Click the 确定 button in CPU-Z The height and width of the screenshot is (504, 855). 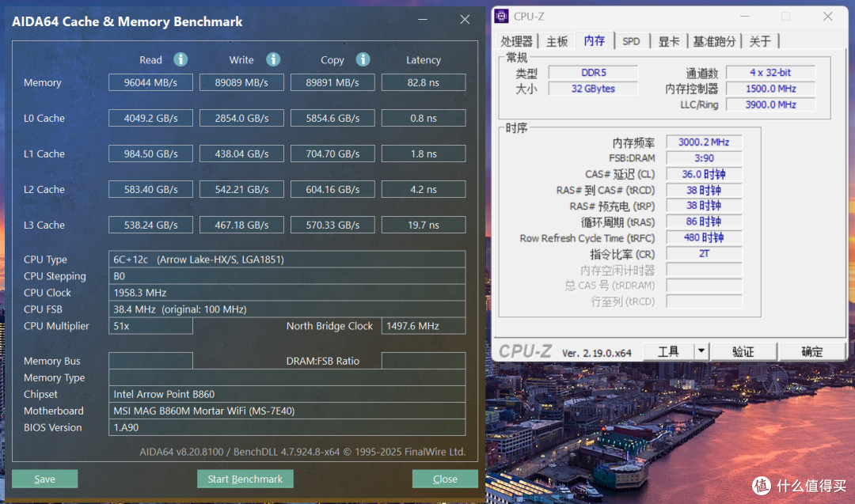[x=812, y=351]
